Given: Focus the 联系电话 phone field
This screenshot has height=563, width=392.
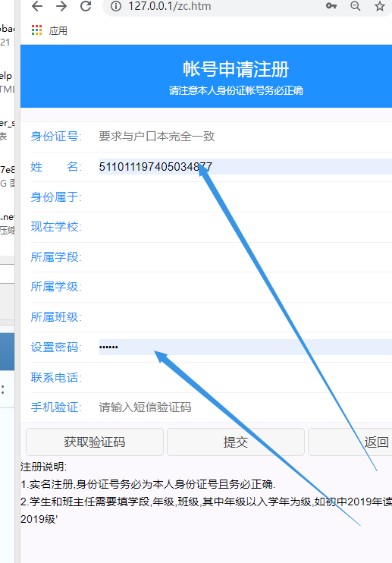Looking at the screenshot, I should pyautogui.click(x=246, y=377).
